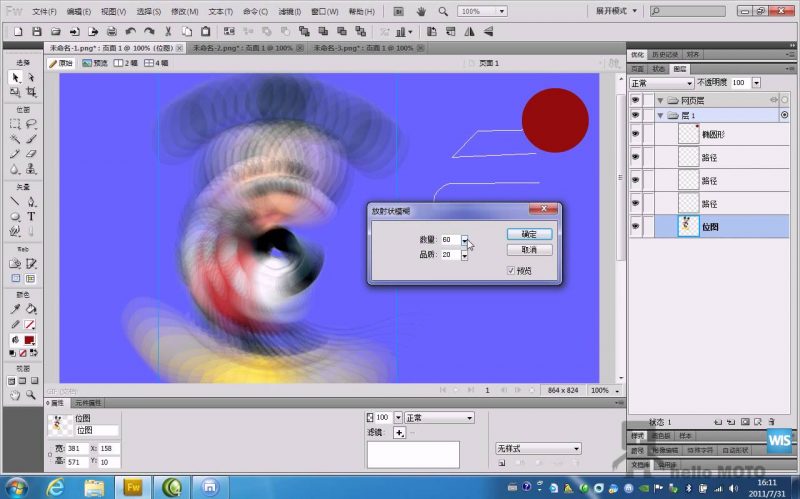This screenshot has height=499, width=800.
Task: Select the Hand tool in top bar
Action: click(x=421, y=11)
